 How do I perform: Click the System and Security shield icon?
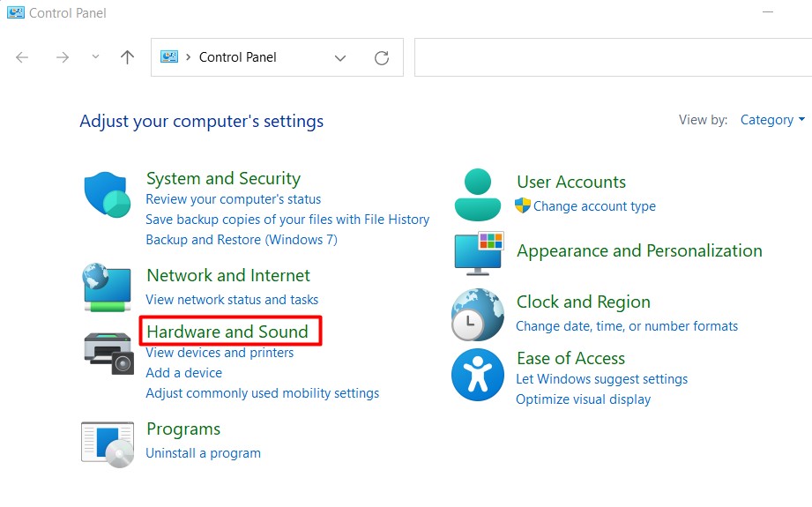(108, 195)
